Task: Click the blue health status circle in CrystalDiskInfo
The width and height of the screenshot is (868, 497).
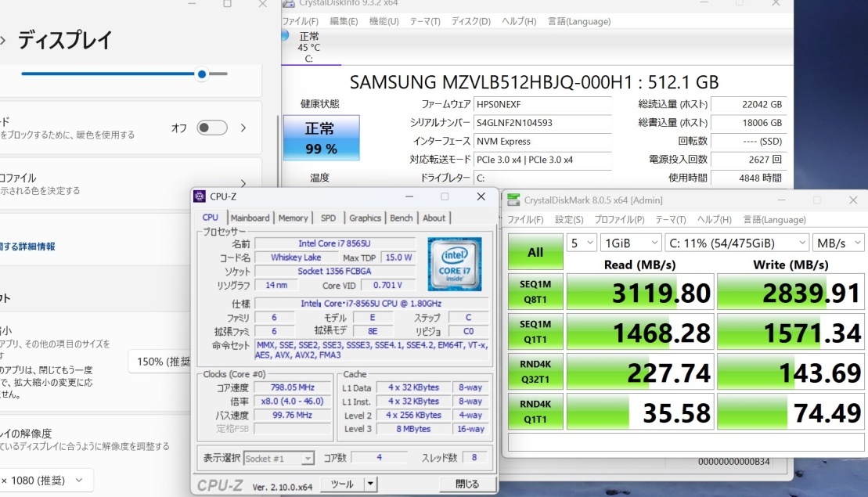Action: pos(285,35)
